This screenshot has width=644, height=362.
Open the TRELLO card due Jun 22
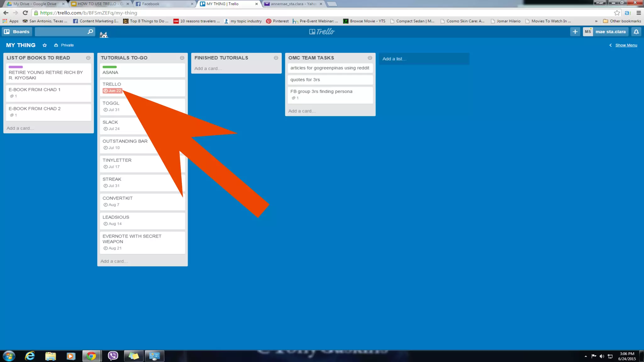point(112,84)
